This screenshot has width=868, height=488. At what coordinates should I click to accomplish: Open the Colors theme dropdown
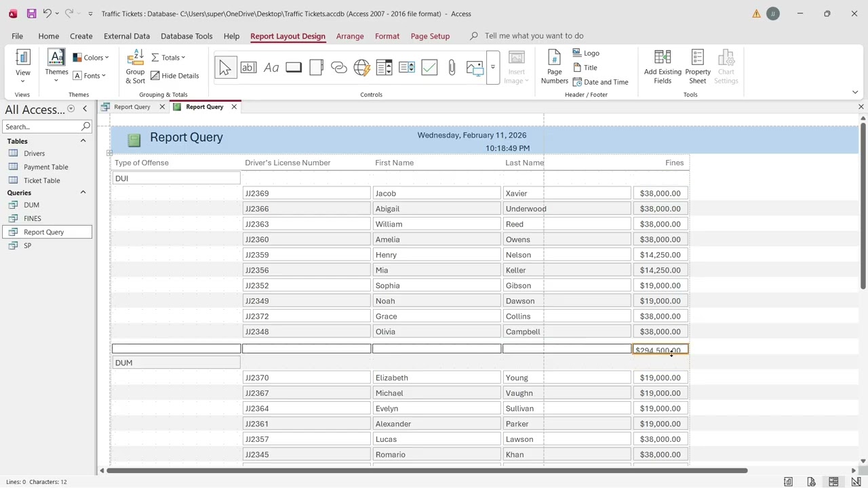point(91,58)
